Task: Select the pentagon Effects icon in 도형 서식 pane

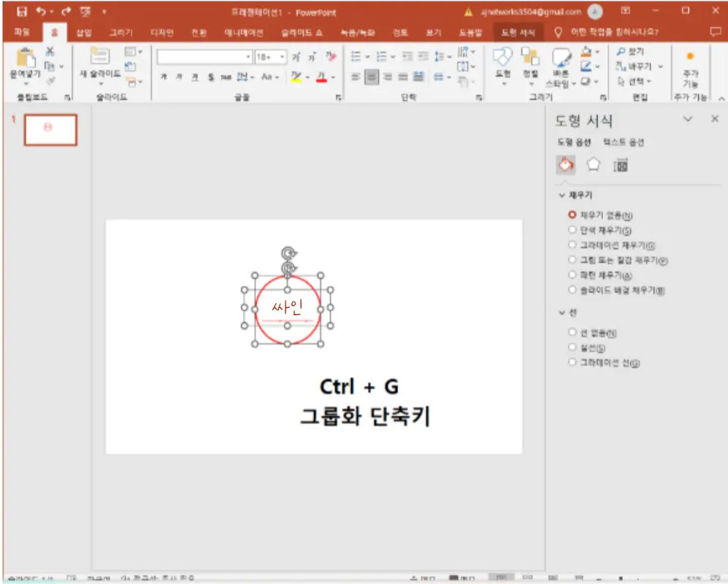Action: click(593, 165)
